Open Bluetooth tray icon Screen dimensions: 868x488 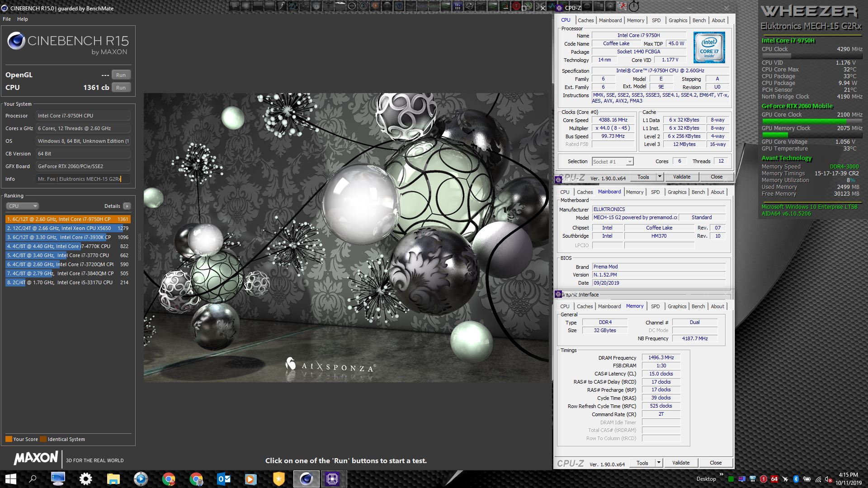pyautogui.click(x=796, y=479)
